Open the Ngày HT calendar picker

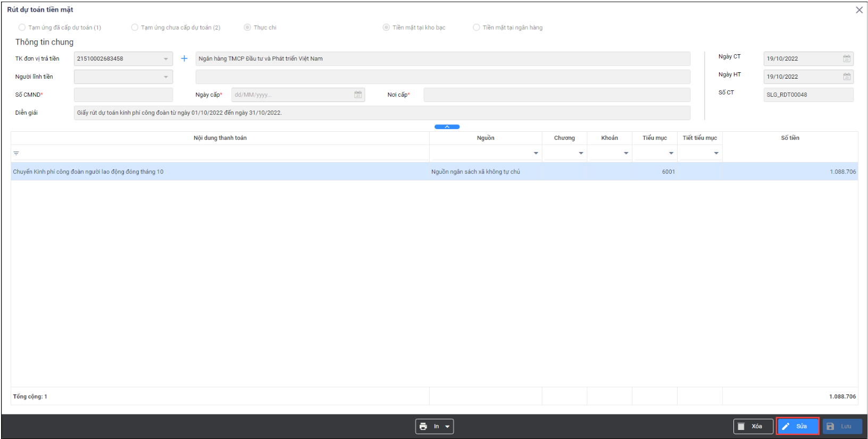[x=846, y=77]
